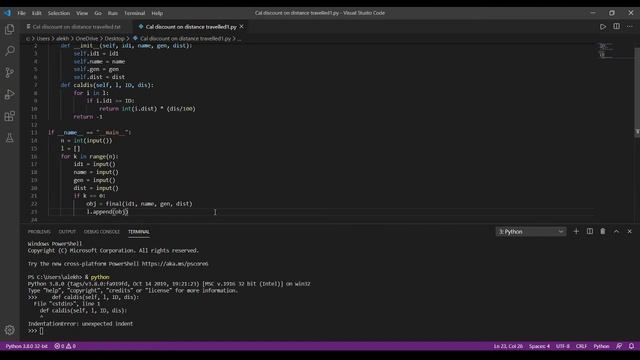
Task: Open the terminal selector dropdown 3: Python
Action: pos(531,231)
